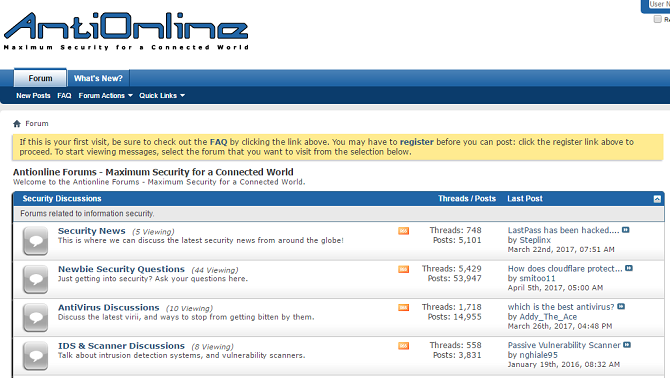Open thread 'LastPass has been hacked....'
The height and width of the screenshot is (378, 670).
(563, 230)
